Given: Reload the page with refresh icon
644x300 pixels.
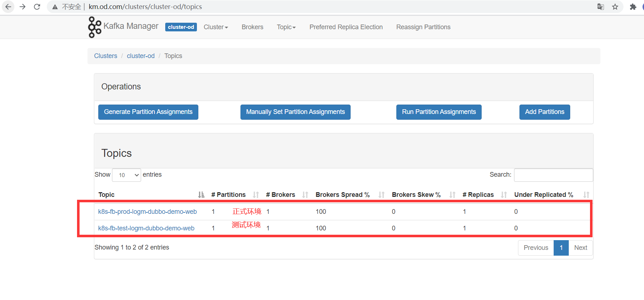Looking at the screenshot, I should [37, 7].
